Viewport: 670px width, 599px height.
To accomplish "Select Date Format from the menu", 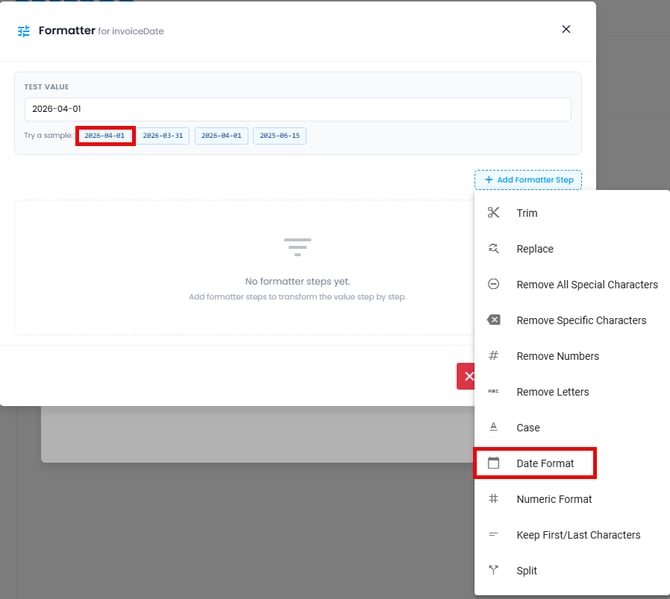I will point(545,464).
